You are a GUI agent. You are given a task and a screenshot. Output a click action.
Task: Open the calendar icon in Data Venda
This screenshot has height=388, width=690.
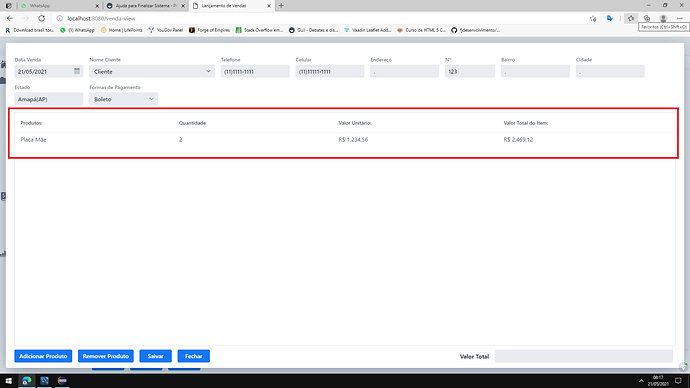click(x=77, y=71)
